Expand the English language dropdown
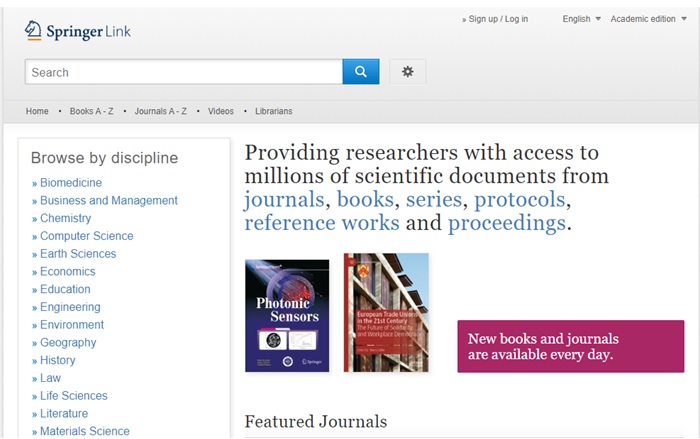Screen dimensions: 700x439 point(581,19)
